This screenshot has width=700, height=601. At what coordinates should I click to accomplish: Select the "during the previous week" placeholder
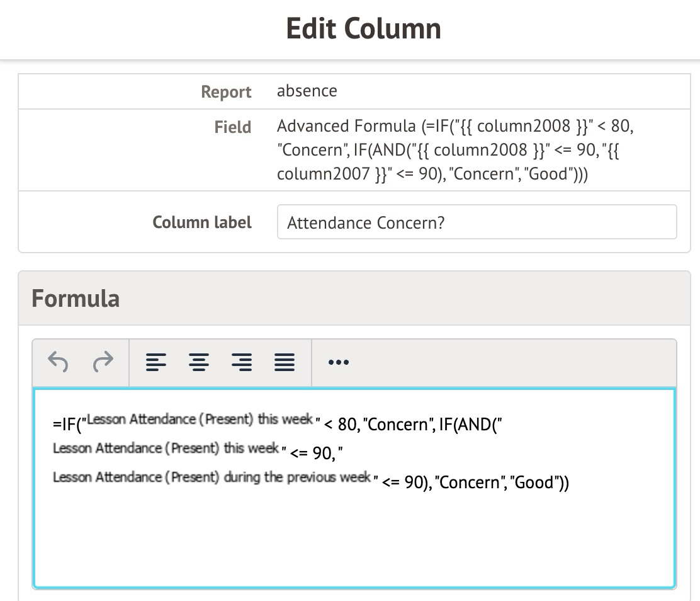(x=212, y=478)
